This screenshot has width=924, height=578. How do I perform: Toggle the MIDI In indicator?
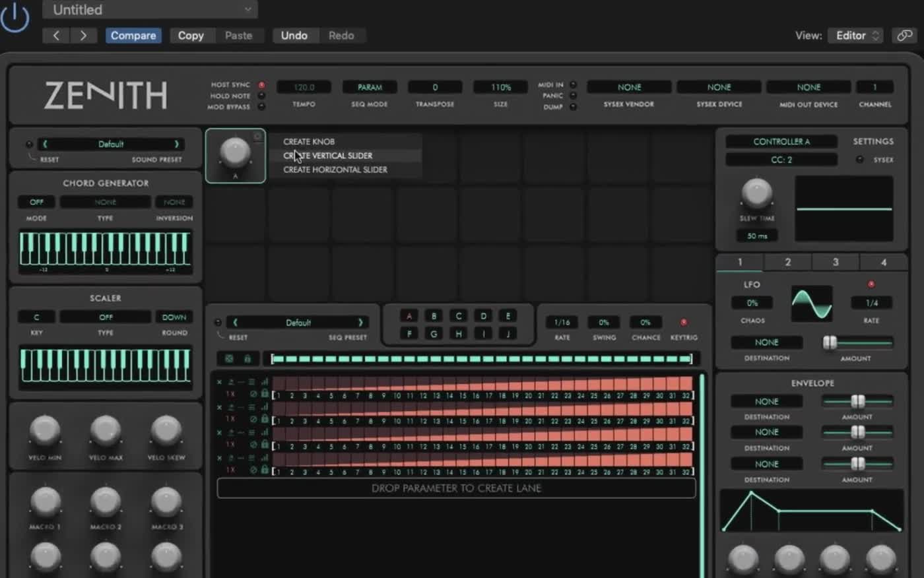tap(573, 85)
